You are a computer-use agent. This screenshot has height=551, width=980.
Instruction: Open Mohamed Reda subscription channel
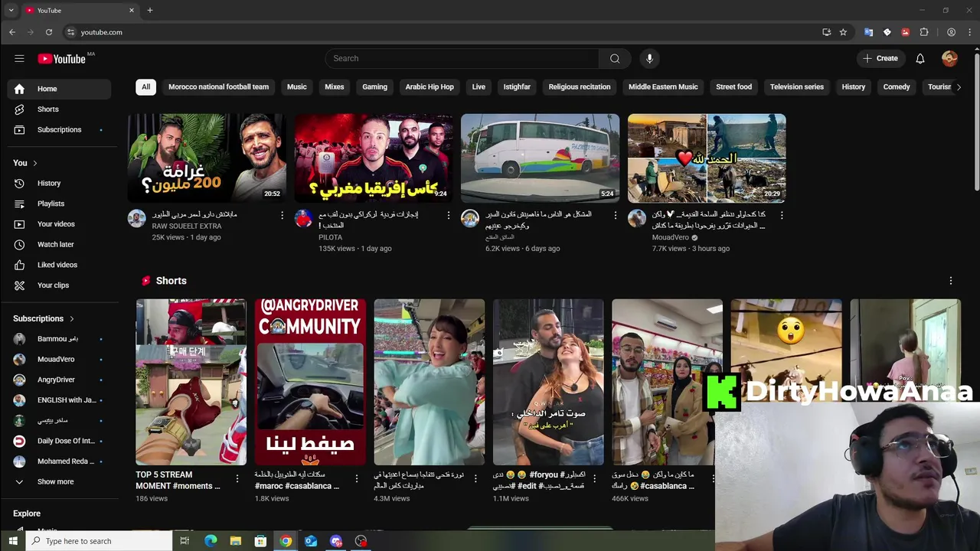click(x=59, y=461)
